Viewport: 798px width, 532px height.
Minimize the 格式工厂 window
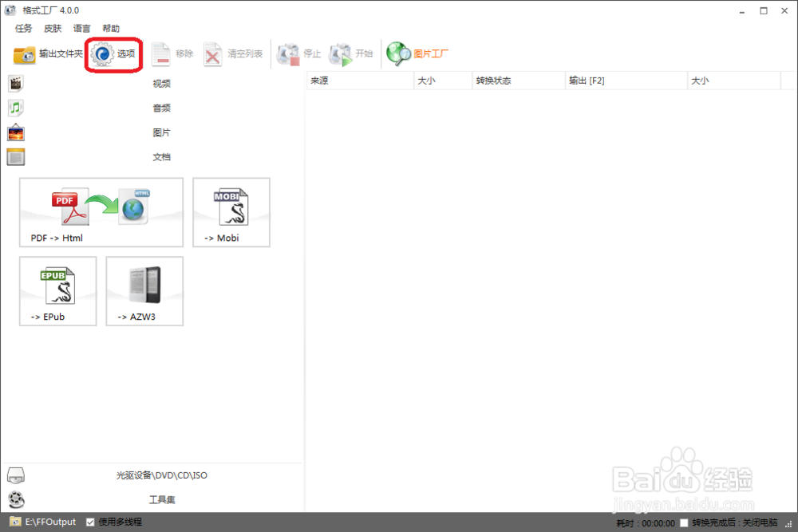(742, 10)
